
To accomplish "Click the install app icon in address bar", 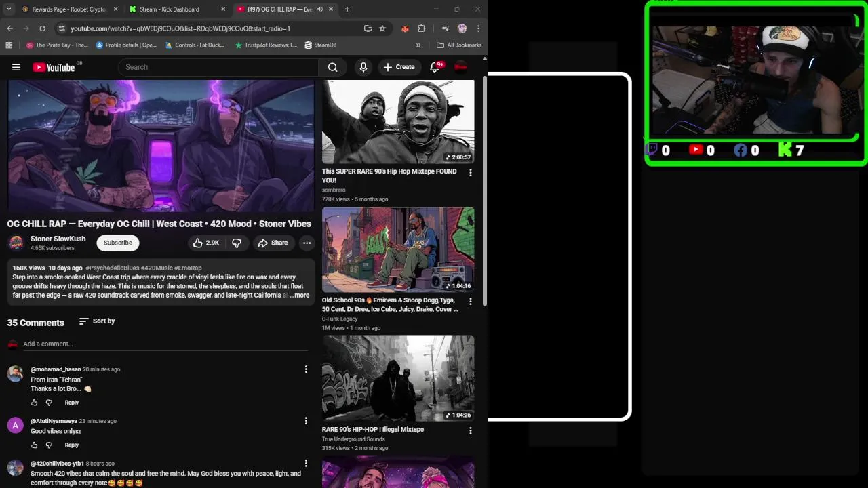I will point(368,28).
